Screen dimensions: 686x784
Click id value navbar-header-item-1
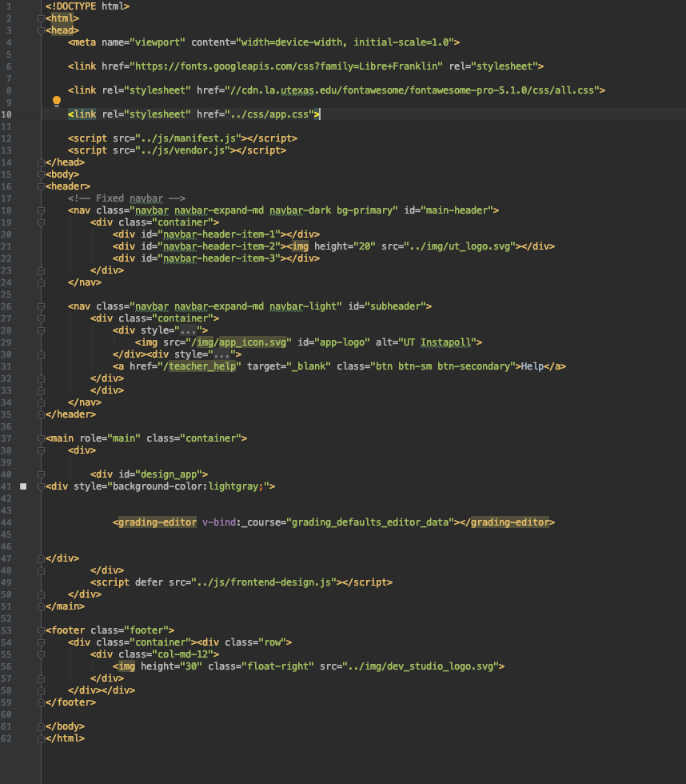219,234
